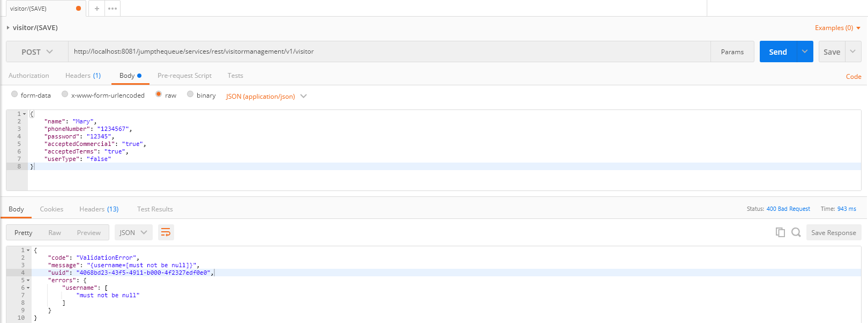Switch to the request Headers (1) tab
The height and width of the screenshot is (323, 868).
pyautogui.click(x=83, y=76)
